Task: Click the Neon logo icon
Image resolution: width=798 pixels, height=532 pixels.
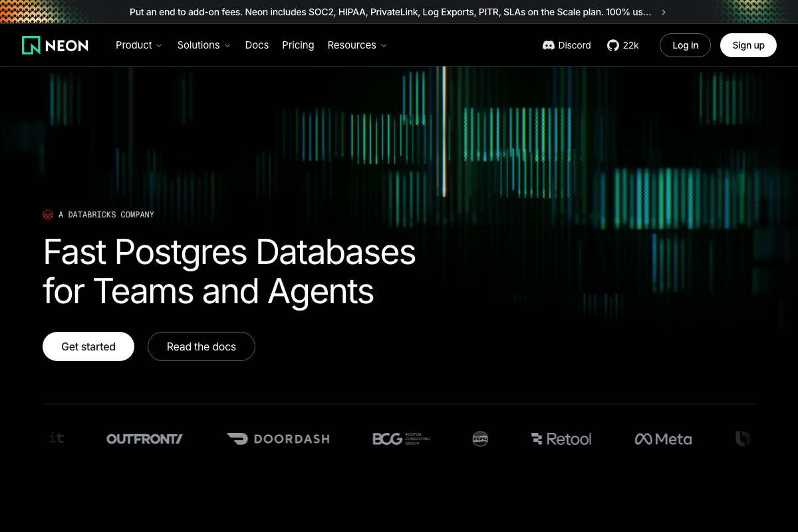Action: coord(31,45)
